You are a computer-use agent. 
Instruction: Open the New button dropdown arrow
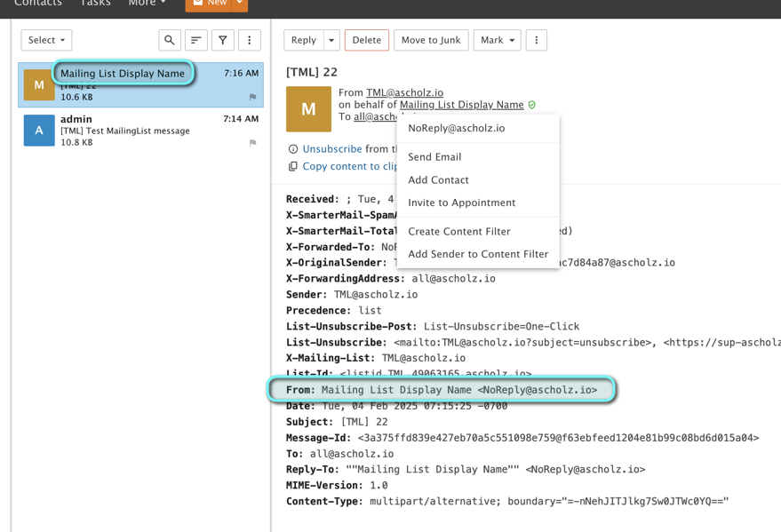click(x=239, y=4)
